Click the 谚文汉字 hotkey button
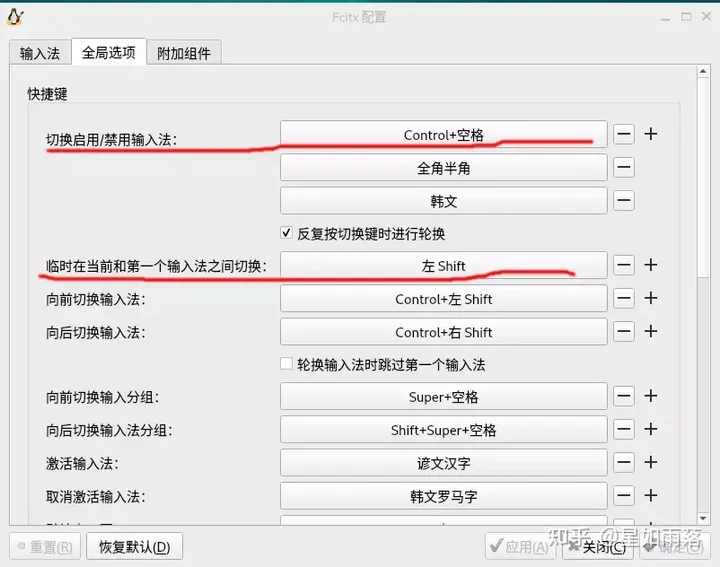This screenshot has height=567, width=720. pyautogui.click(x=444, y=462)
